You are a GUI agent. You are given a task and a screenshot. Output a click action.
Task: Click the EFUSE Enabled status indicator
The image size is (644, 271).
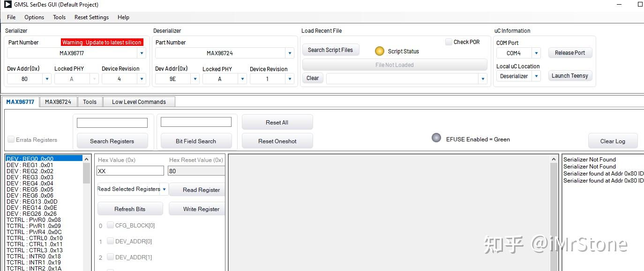click(436, 138)
